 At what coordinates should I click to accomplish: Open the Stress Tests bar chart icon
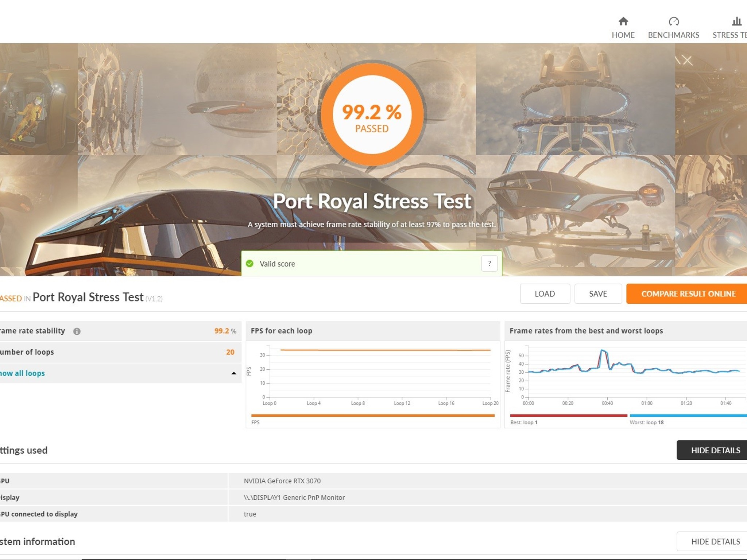[737, 22]
